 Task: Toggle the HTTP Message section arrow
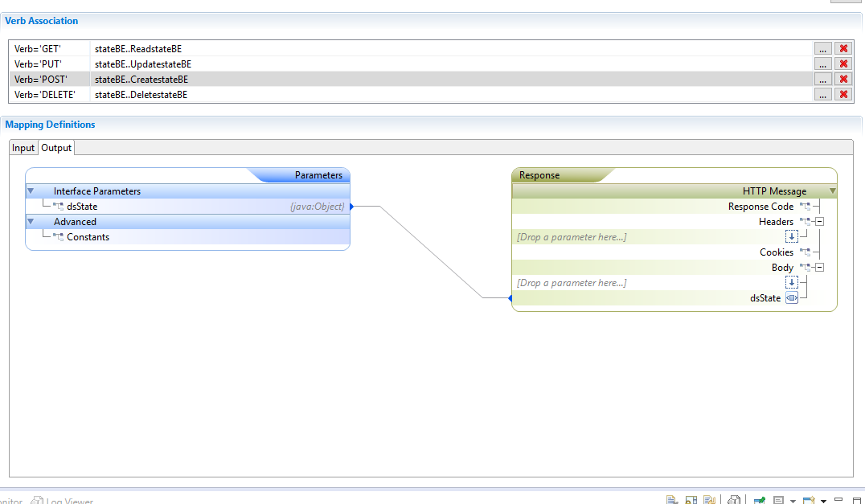click(833, 191)
